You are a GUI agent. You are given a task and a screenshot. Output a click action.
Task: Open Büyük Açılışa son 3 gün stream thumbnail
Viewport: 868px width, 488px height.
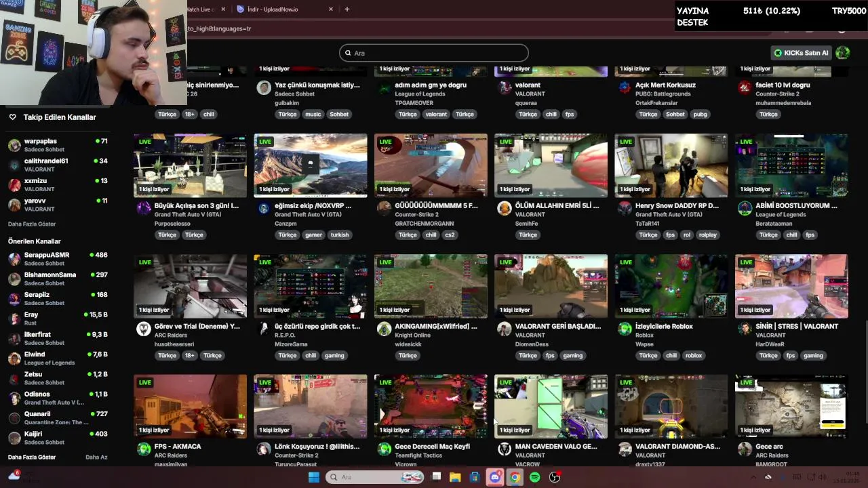coord(190,165)
